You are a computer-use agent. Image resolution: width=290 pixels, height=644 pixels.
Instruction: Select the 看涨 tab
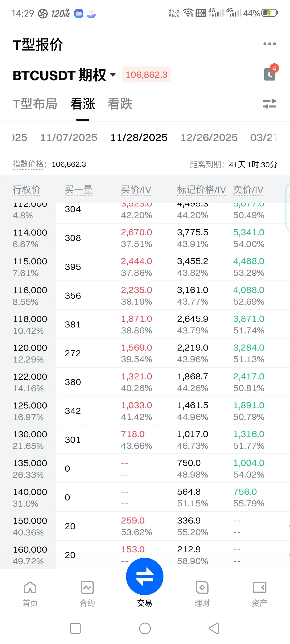click(83, 104)
